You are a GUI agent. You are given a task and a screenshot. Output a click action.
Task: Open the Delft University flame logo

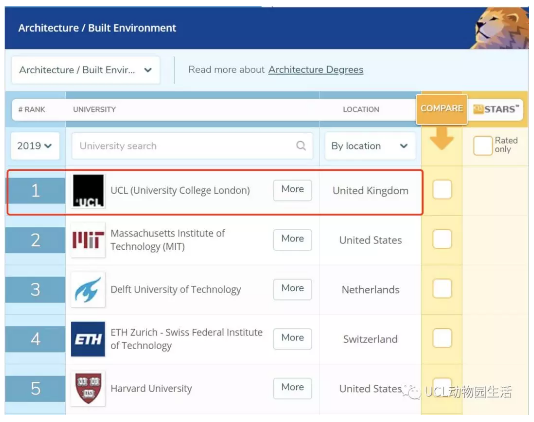tap(88, 290)
